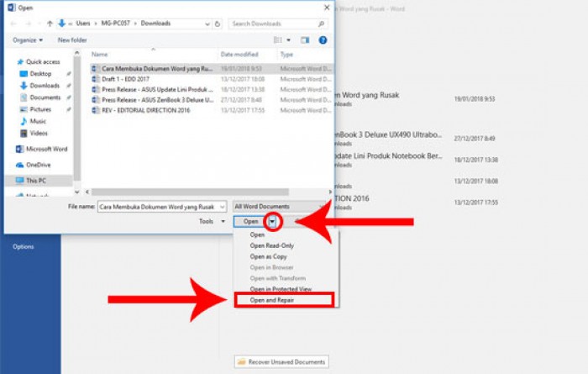The width and height of the screenshot is (588, 374).
Task: Toggle the preview pane icon
Action: click(x=305, y=40)
